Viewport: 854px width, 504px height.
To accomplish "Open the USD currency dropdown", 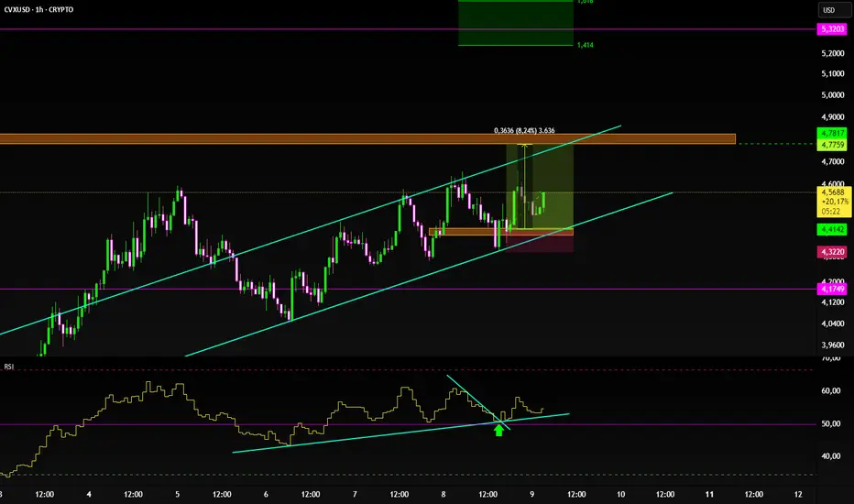I will (x=835, y=10).
